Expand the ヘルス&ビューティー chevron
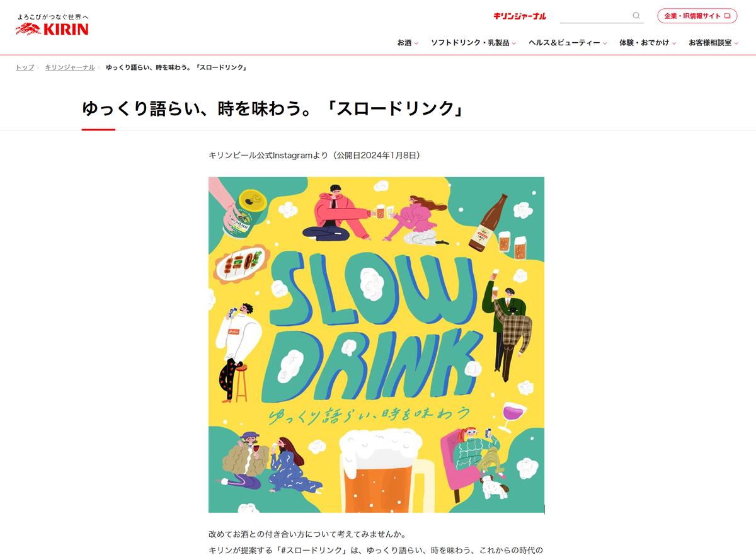Image resolution: width=756 pixels, height=557 pixels. coord(605,43)
